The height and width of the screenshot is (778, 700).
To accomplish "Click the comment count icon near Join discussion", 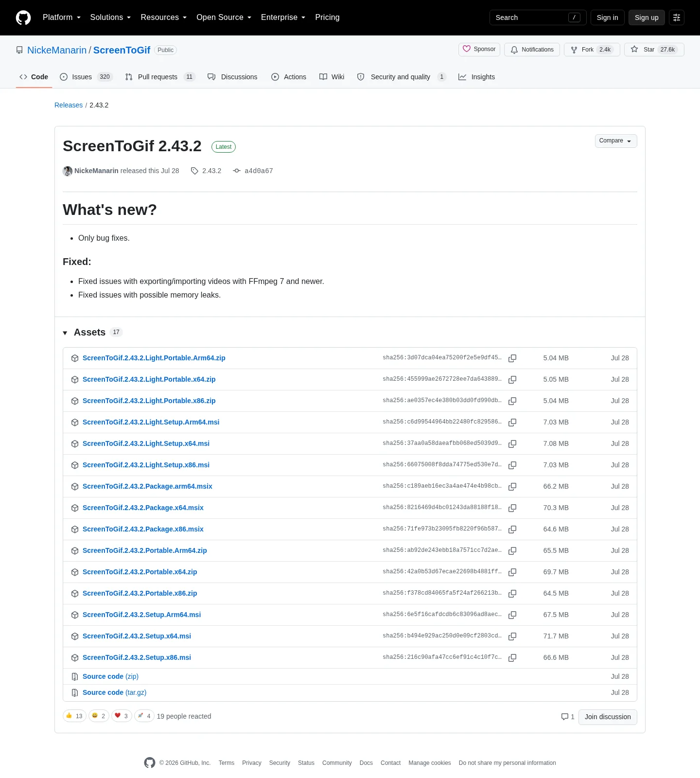I will [564, 717].
